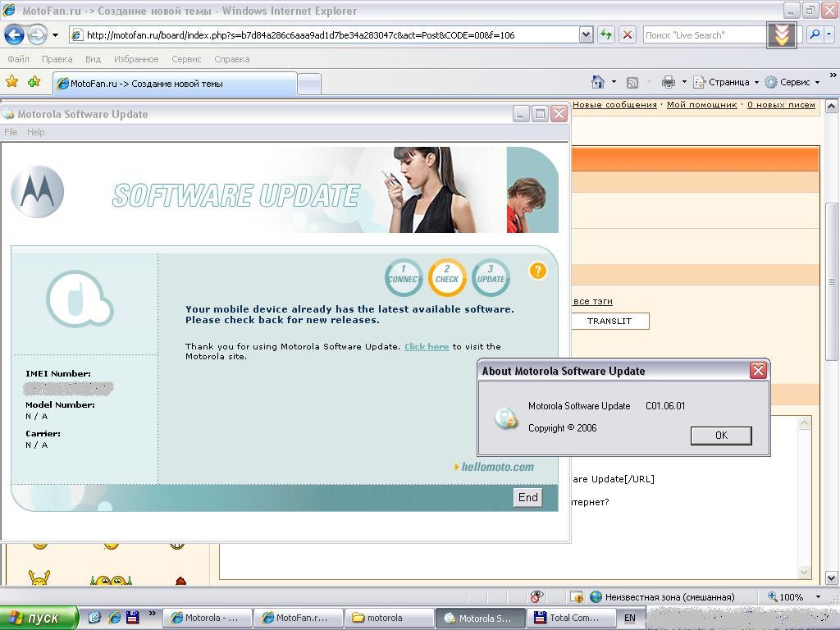Open the Мой помощник link
The width and height of the screenshot is (840, 630).
coord(702,105)
